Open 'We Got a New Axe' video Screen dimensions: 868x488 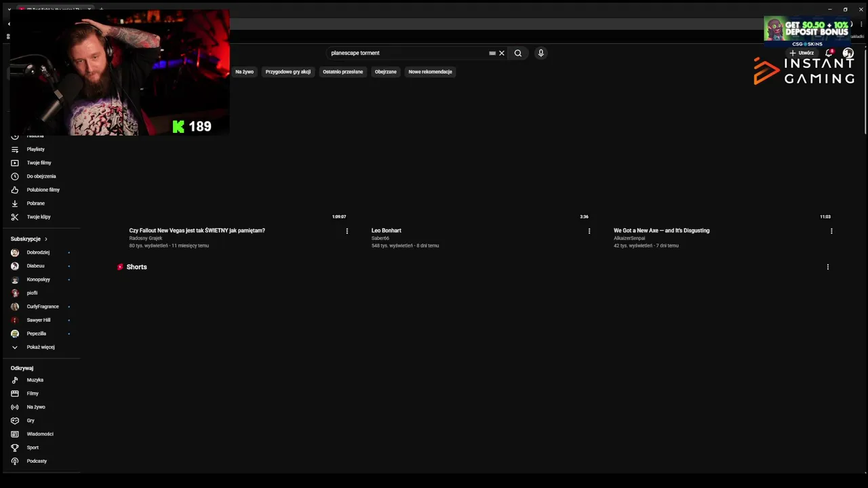click(661, 230)
